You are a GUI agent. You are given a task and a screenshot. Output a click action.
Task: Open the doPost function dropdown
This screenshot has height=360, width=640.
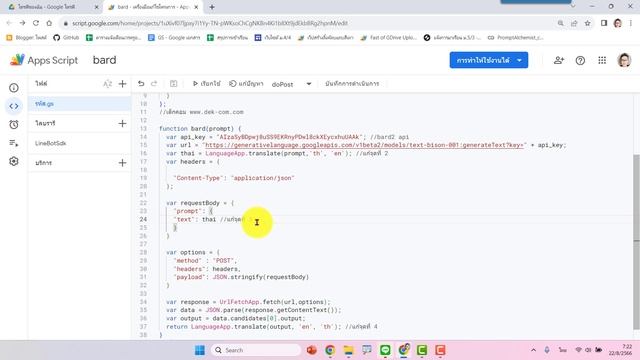tap(291, 84)
